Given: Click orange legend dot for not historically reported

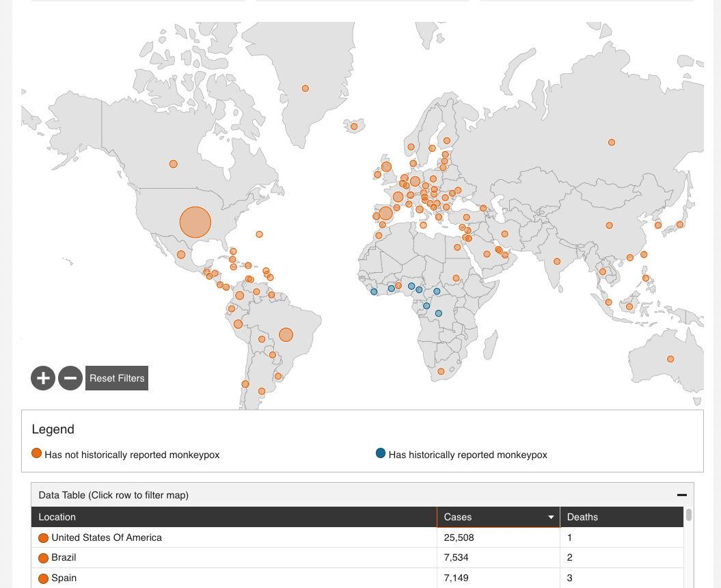Looking at the screenshot, I should coord(37,453).
